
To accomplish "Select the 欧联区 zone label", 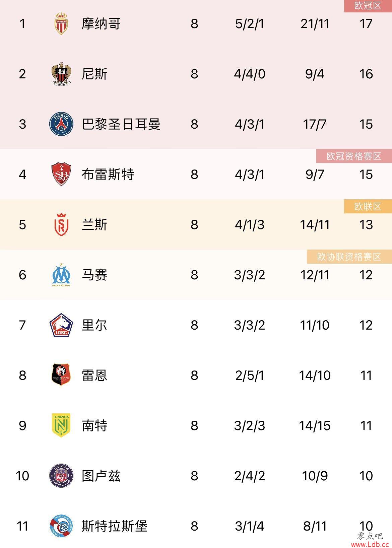I will point(368,206).
